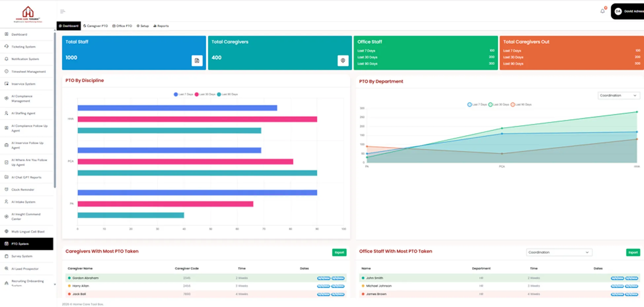Click the Total Staff value 1000
Screen dimensions: 644x307
point(71,57)
